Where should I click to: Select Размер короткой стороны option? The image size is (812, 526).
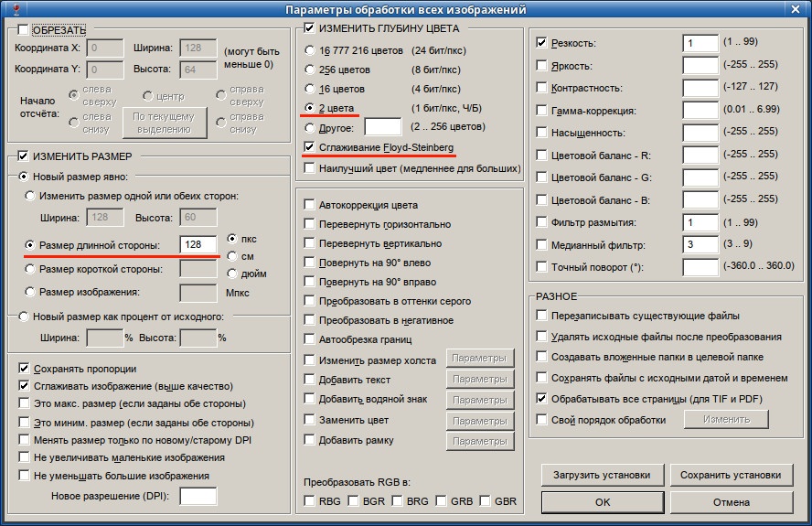point(30,269)
